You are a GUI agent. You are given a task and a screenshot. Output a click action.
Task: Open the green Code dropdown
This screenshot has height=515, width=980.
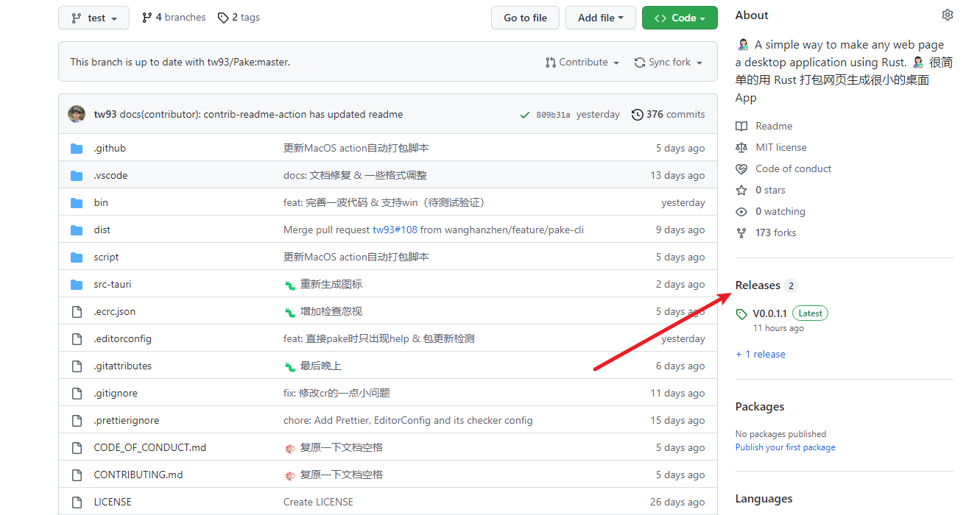679,18
